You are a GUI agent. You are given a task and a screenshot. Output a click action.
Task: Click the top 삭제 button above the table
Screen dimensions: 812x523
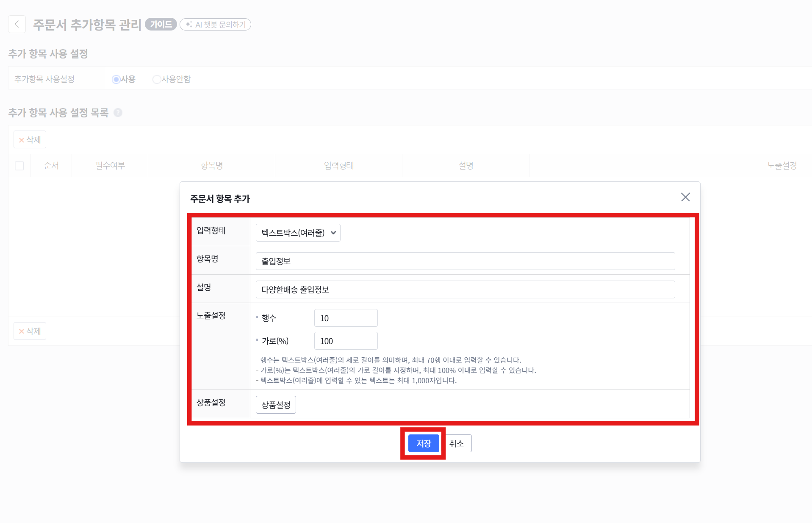pyautogui.click(x=30, y=139)
